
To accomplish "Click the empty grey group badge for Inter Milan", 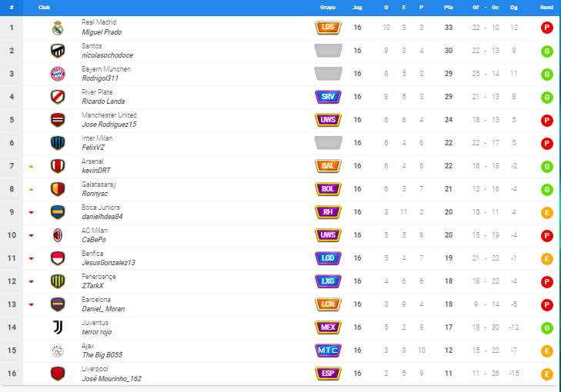I will point(328,143).
